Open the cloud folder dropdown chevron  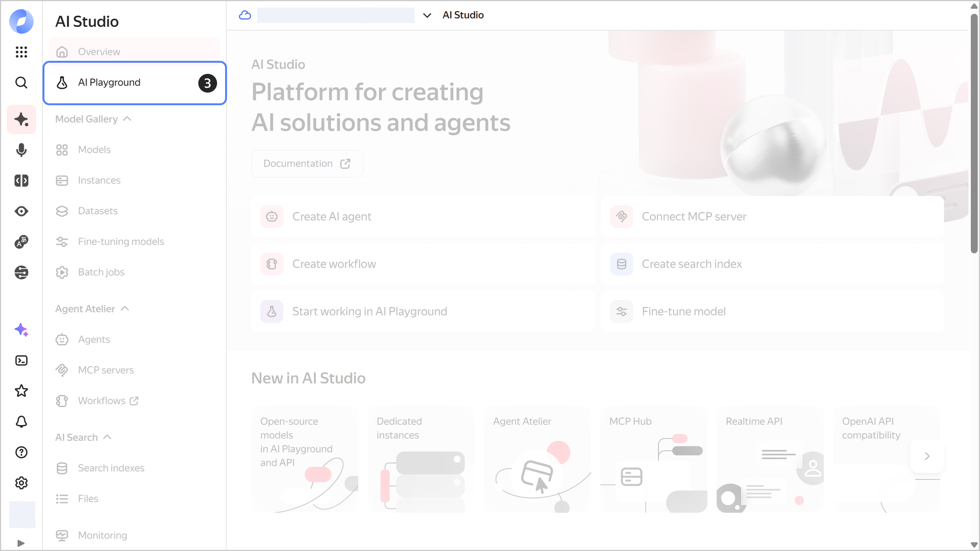427,15
